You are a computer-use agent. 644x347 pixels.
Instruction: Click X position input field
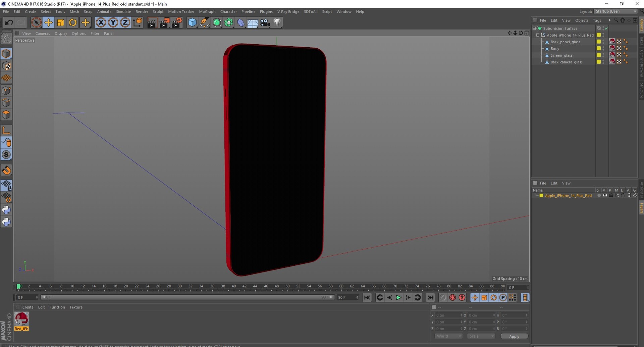449,315
